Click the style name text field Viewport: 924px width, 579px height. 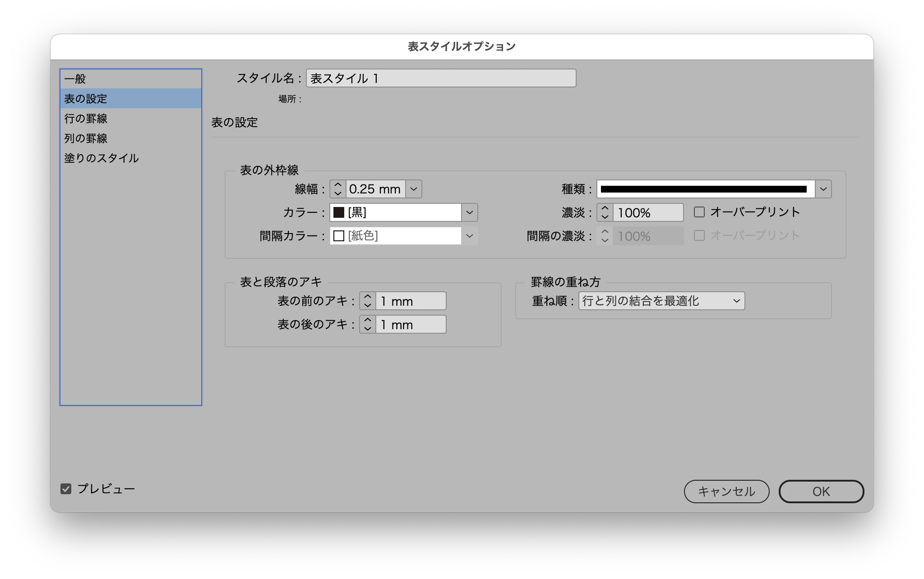pos(441,78)
